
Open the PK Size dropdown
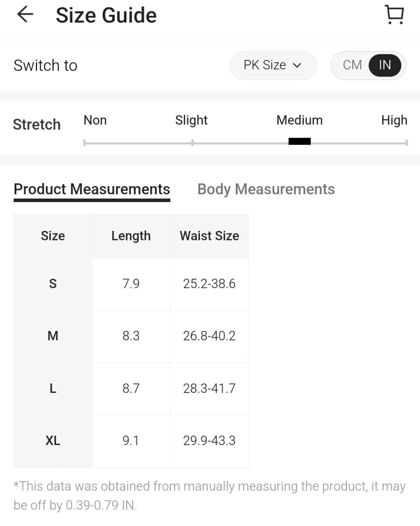[x=273, y=65]
